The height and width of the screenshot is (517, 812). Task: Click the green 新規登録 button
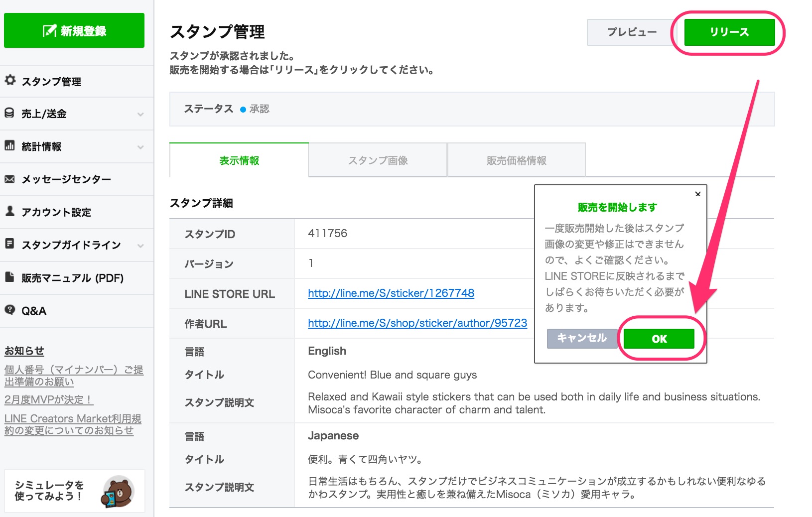point(74,31)
